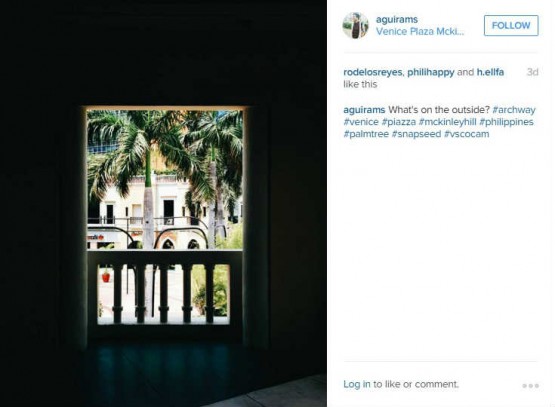Open the #palmtree hashtag

click(366, 134)
